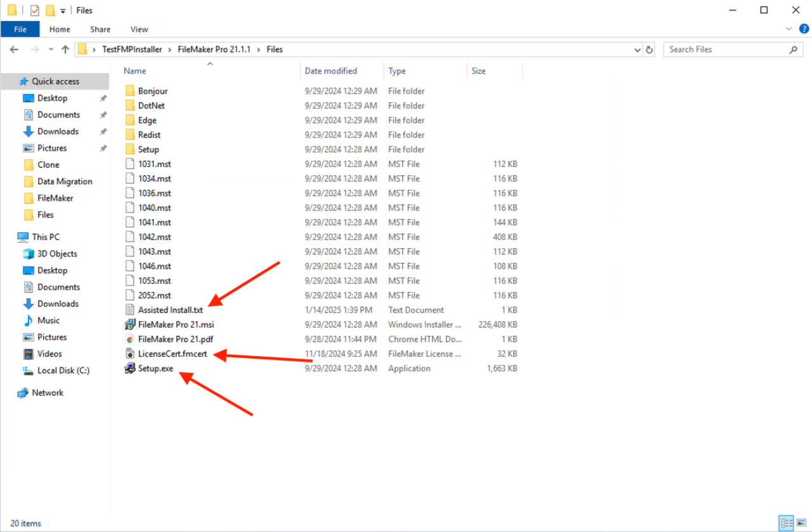Open Documents under Quick access
Viewport: 812px width, 532px height.
coord(58,114)
